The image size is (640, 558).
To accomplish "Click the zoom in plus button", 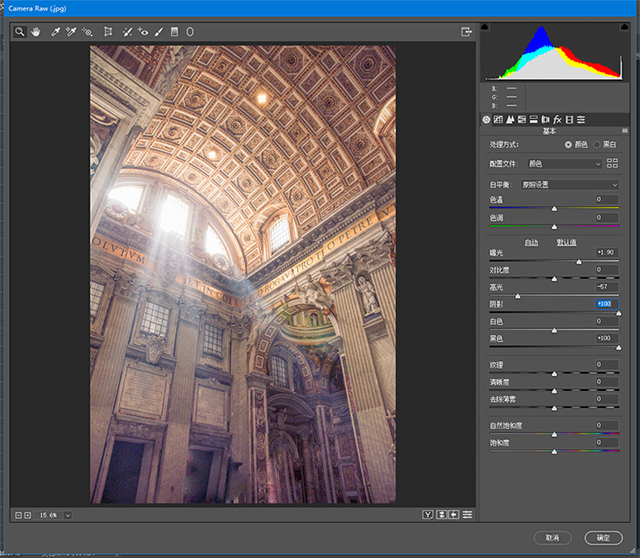I will coord(27,515).
